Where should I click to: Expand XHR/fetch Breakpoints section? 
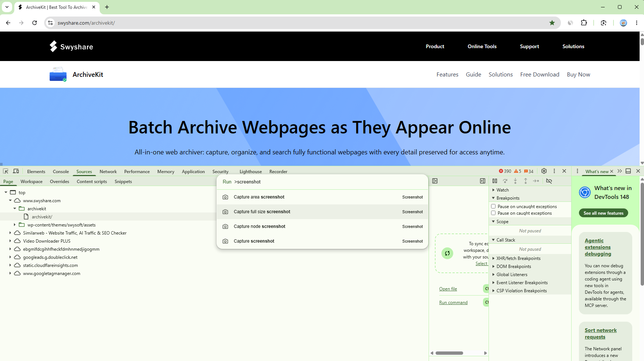point(493,258)
